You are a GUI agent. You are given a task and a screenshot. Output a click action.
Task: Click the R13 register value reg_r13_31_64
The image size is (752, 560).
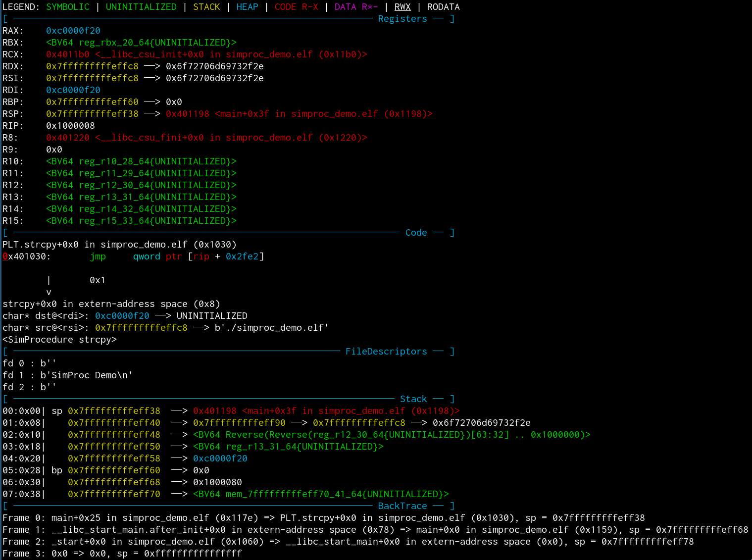[141, 197]
